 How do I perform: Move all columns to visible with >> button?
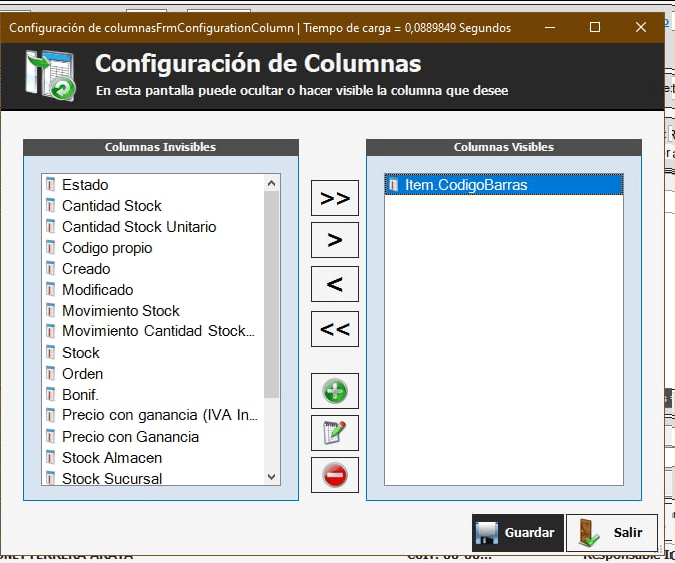click(335, 198)
